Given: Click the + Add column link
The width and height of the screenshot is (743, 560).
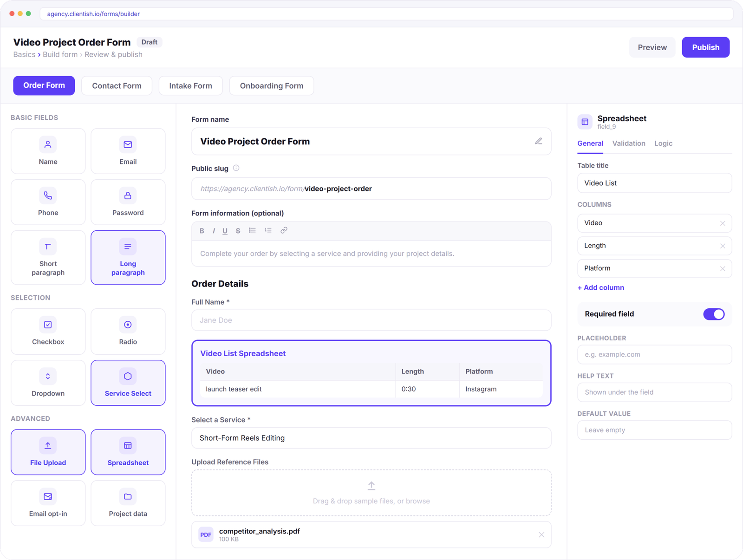Looking at the screenshot, I should click(x=600, y=288).
